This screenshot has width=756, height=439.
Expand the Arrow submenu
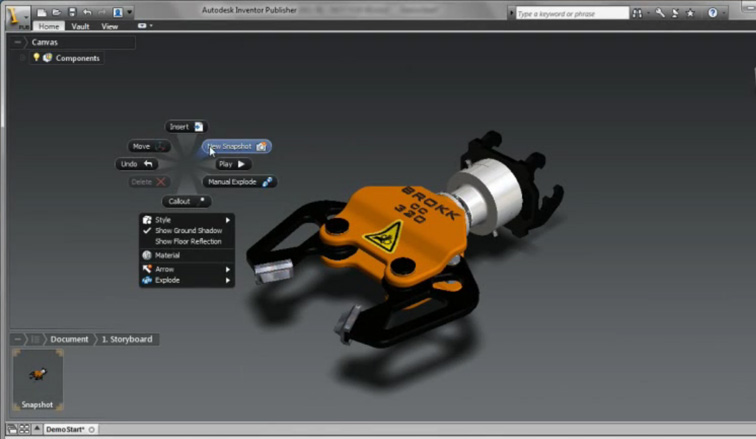(x=187, y=269)
